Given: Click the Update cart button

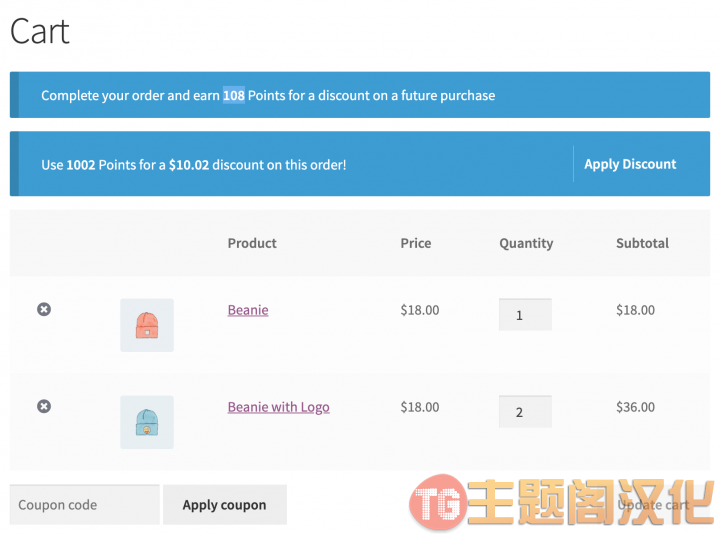Looking at the screenshot, I should [653, 505].
